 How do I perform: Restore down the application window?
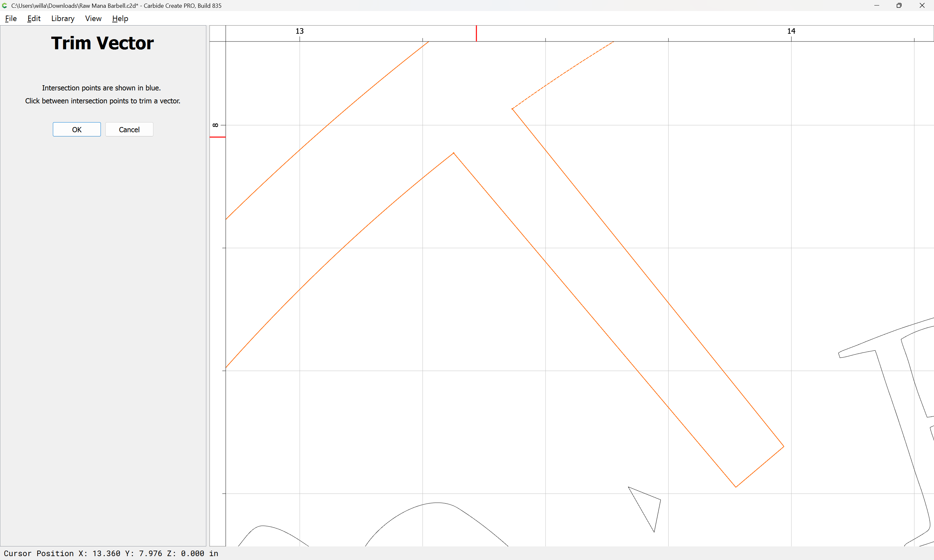click(x=899, y=6)
